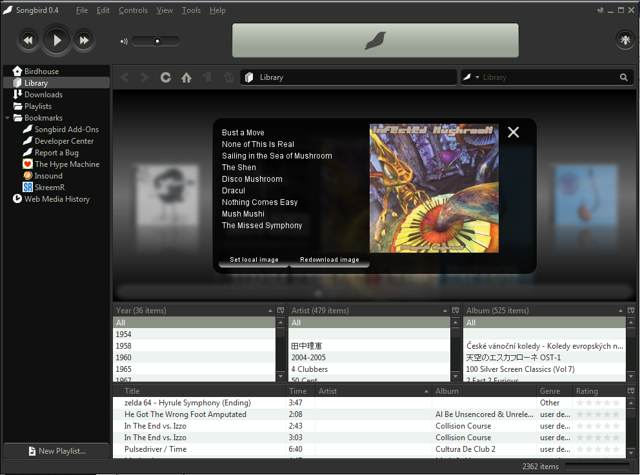640x475 pixels.
Task: Click the Songbird bird display panel
Action: pos(375,40)
